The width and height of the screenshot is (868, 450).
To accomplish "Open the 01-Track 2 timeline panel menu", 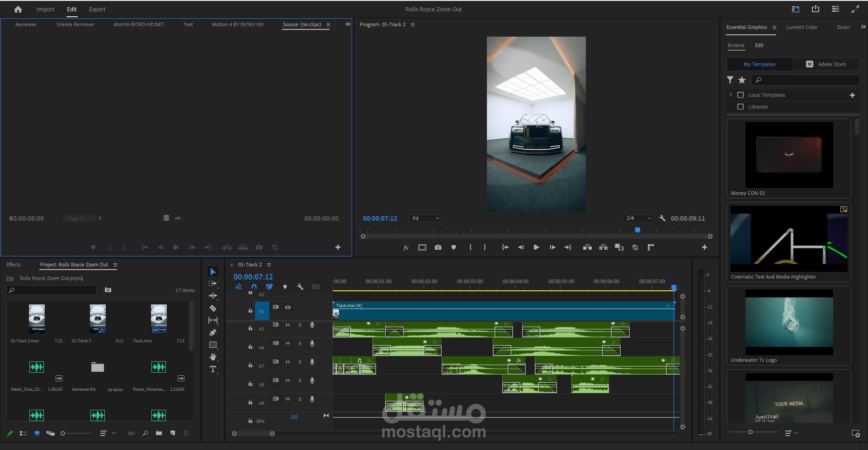I will tap(269, 265).
